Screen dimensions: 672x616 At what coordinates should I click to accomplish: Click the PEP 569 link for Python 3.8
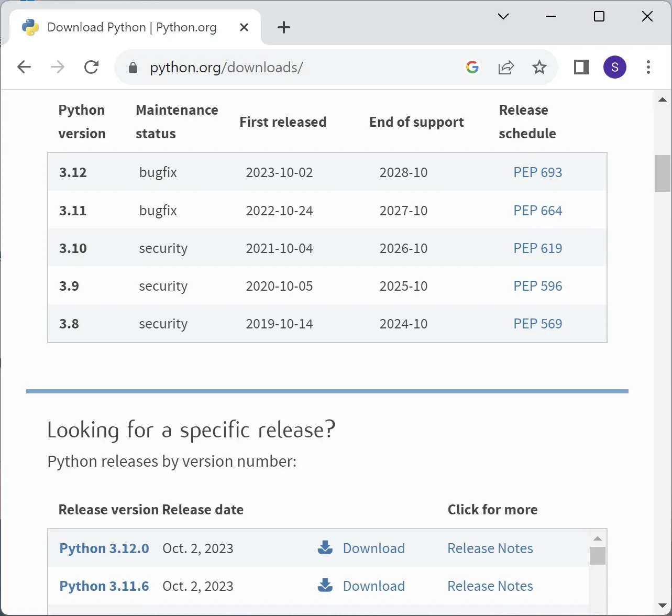tap(537, 324)
